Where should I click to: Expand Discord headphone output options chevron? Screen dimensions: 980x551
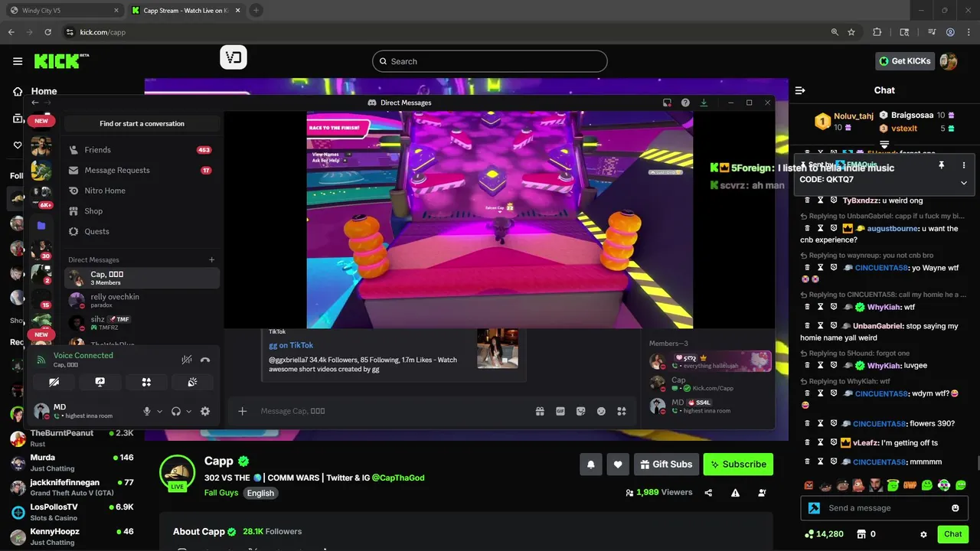point(189,411)
